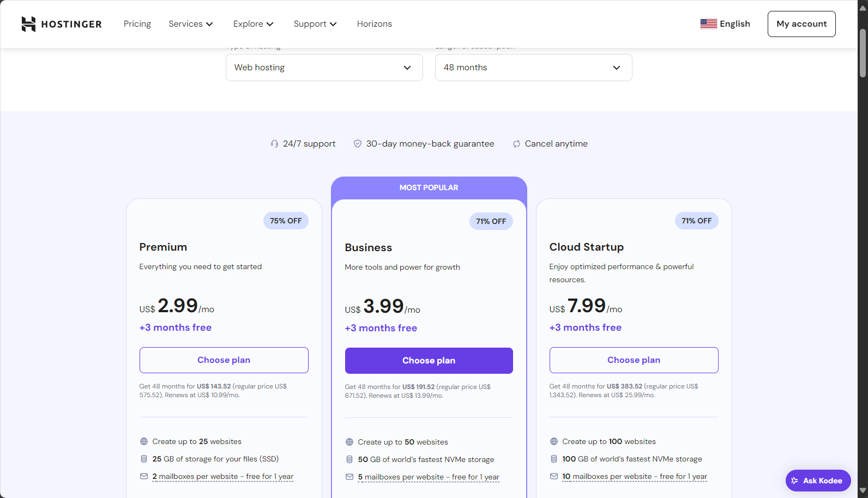
Task: Click the 10 mailboxes per website link
Action: point(635,477)
